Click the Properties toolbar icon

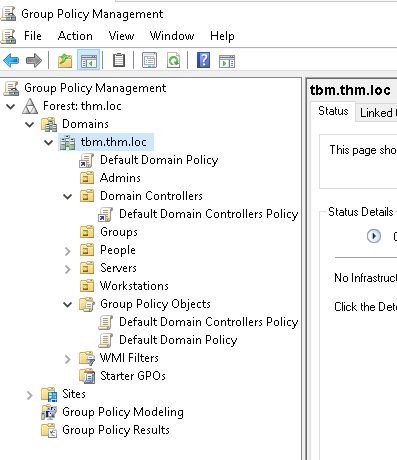[149, 61]
